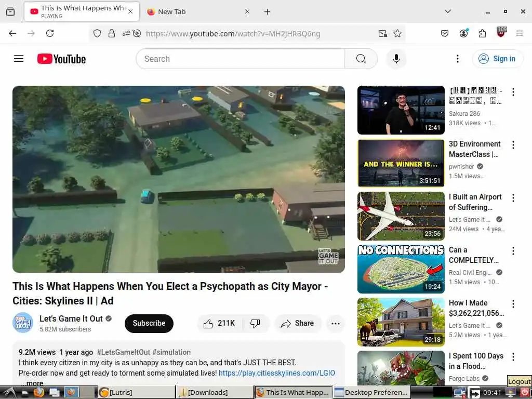
Task: Open I Built an Airport of Suffering video
Action: (x=401, y=216)
